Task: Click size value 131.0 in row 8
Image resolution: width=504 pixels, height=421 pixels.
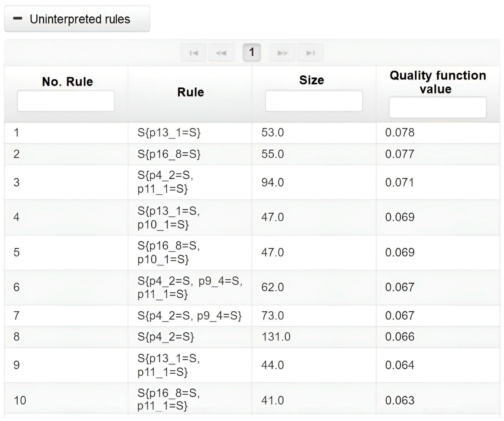Action: point(276,337)
